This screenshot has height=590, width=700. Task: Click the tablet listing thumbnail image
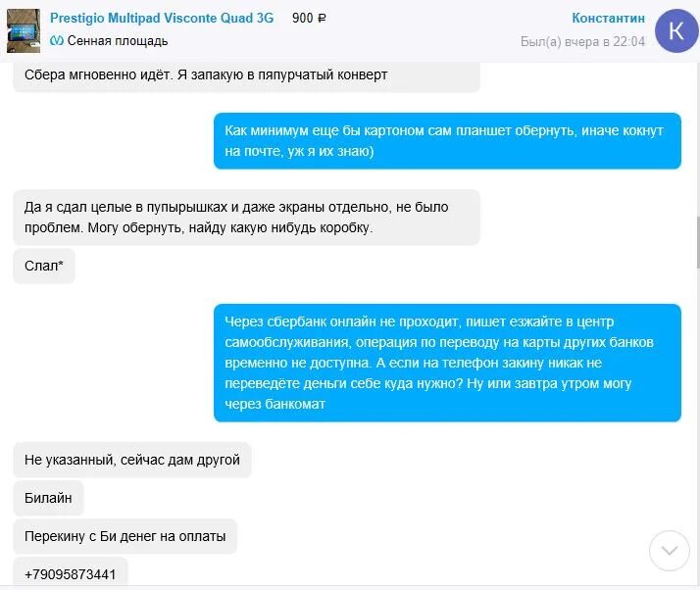click(24, 31)
